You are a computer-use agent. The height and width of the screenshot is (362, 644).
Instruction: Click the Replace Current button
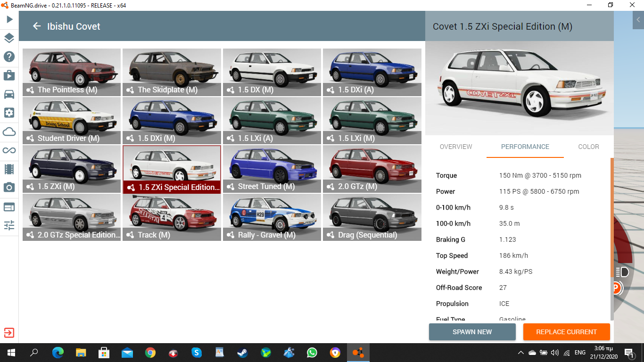567,332
